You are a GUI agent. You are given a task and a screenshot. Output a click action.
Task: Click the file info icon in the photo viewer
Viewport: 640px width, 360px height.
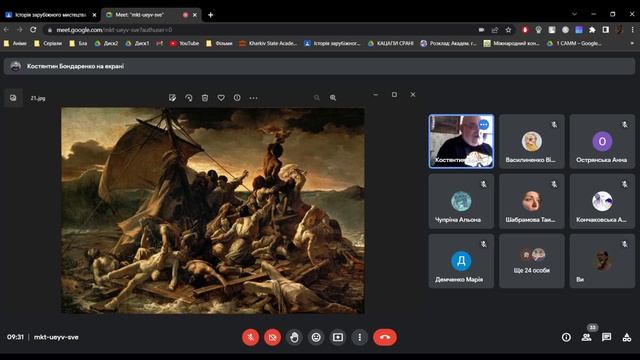tap(237, 98)
